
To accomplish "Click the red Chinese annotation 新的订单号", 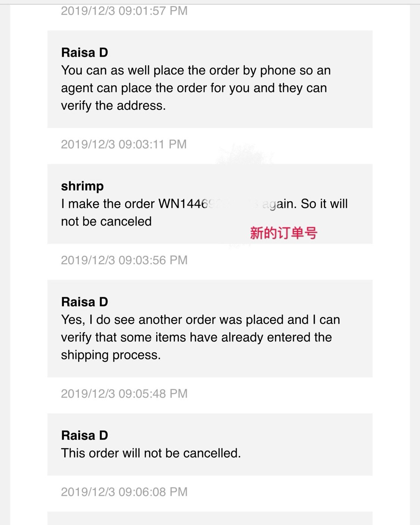I will (284, 233).
